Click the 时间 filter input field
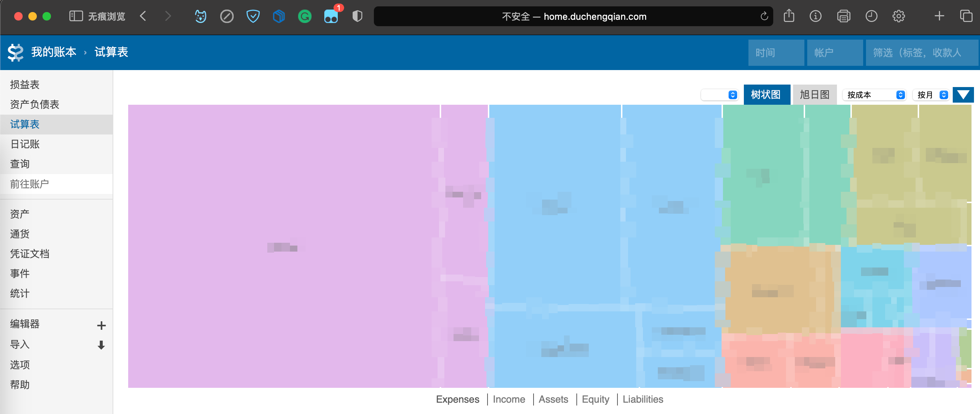980x414 pixels. coord(775,52)
